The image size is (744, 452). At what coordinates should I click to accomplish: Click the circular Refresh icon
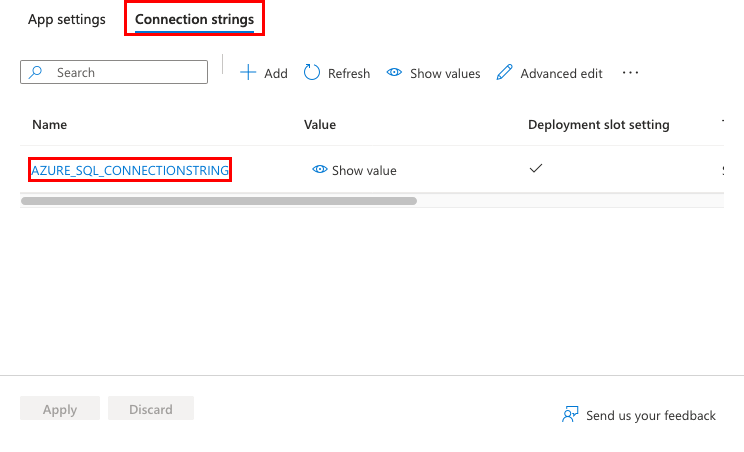[x=312, y=73]
